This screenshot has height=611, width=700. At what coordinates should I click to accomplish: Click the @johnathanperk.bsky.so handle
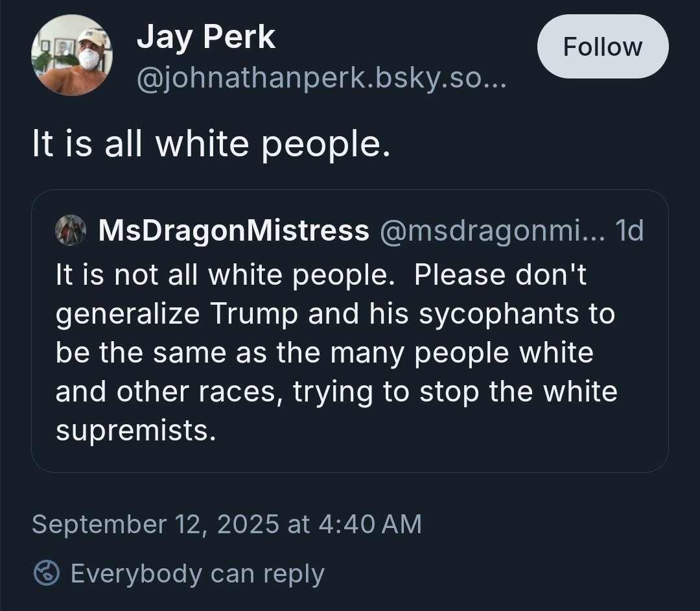pyautogui.click(x=321, y=81)
